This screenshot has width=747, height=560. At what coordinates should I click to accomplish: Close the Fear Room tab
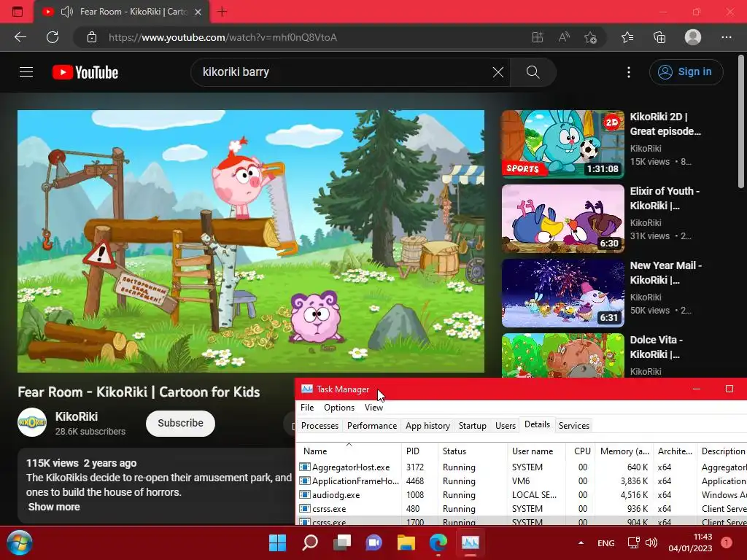[198, 12]
